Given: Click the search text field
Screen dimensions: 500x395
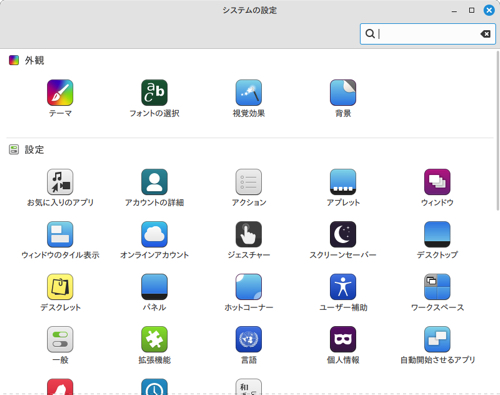Looking at the screenshot, I should click(x=428, y=34).
